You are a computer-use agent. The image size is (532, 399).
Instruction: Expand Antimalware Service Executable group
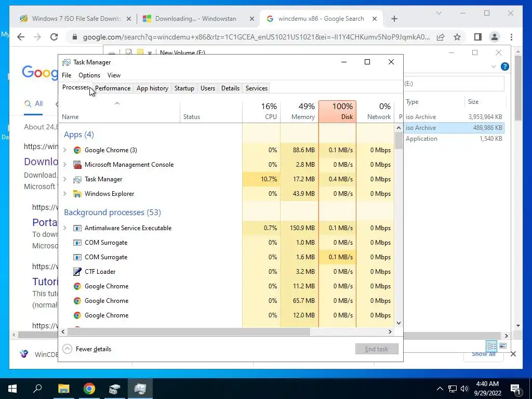tap(65, 228)
